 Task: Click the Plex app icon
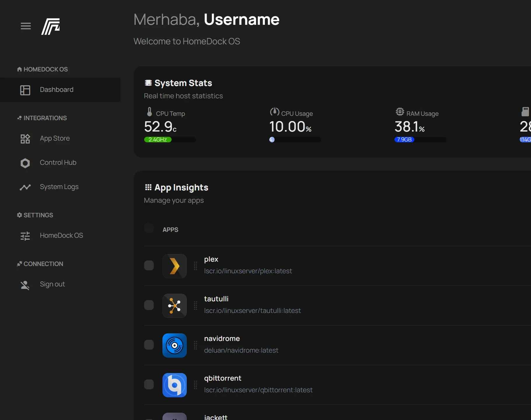(174, 266)
